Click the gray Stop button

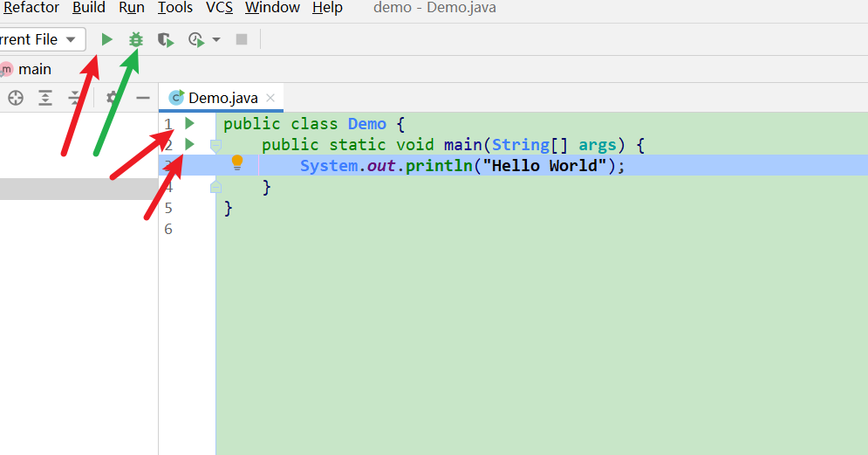pos(242,39)
